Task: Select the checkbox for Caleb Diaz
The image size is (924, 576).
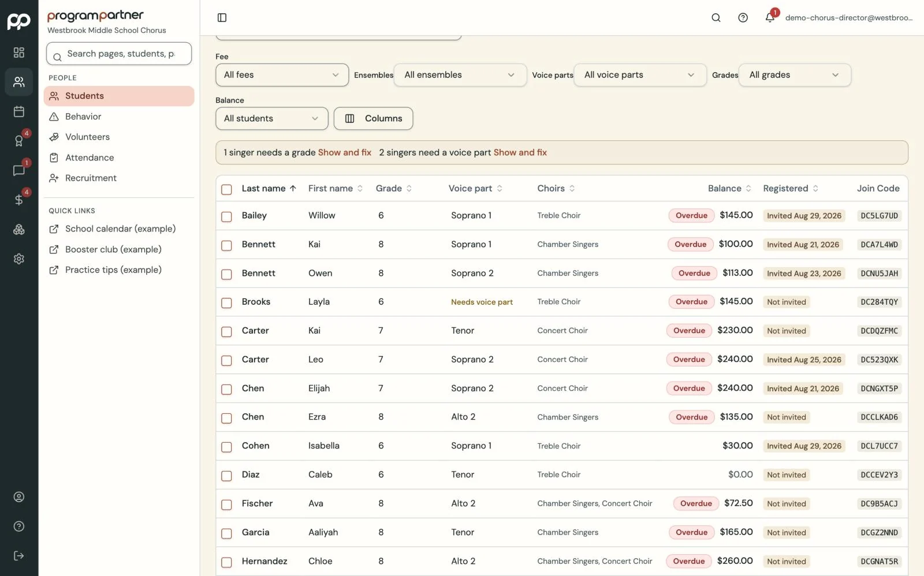Action: [226, 476]
